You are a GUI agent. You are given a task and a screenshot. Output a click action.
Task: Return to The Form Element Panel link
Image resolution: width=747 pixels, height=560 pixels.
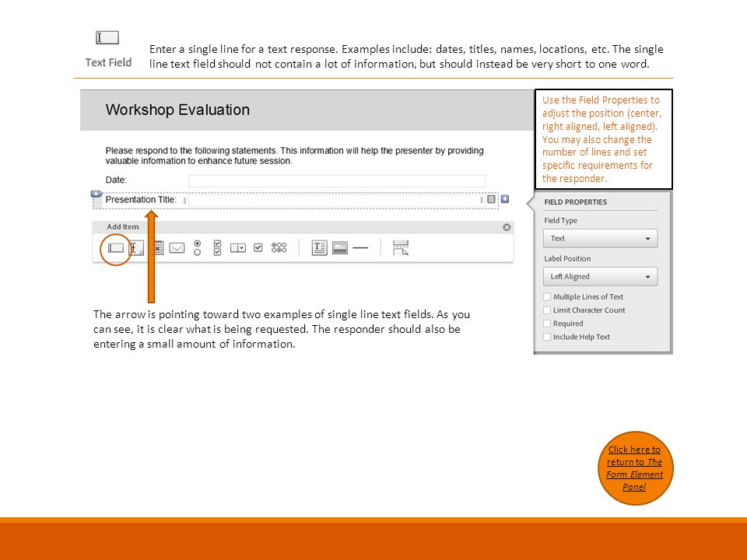pos(635,468)
